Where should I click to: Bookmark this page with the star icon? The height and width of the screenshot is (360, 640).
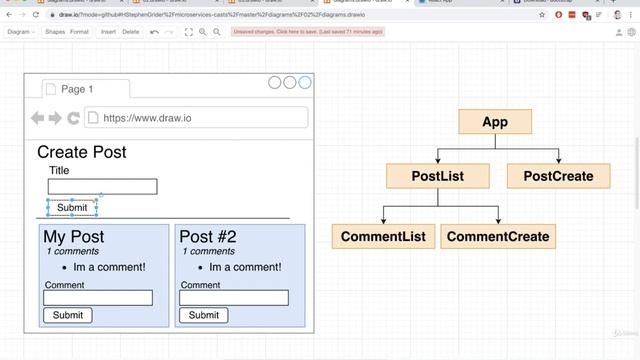542,15
